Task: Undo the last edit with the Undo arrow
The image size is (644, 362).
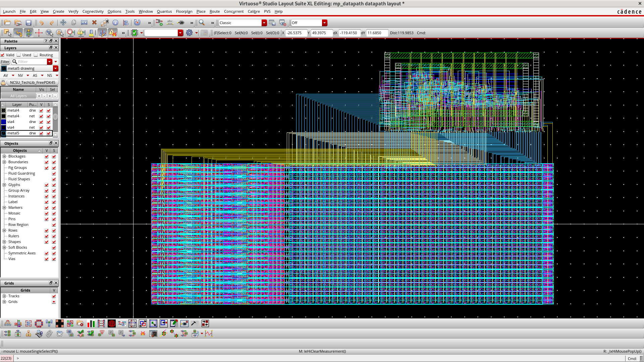Action: [x=42, y=23]
